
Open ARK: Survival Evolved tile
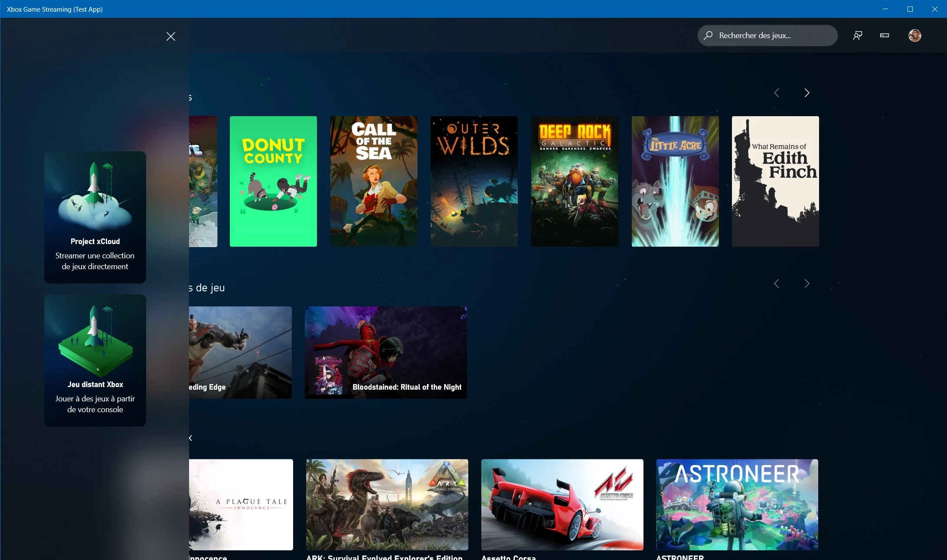387,505
